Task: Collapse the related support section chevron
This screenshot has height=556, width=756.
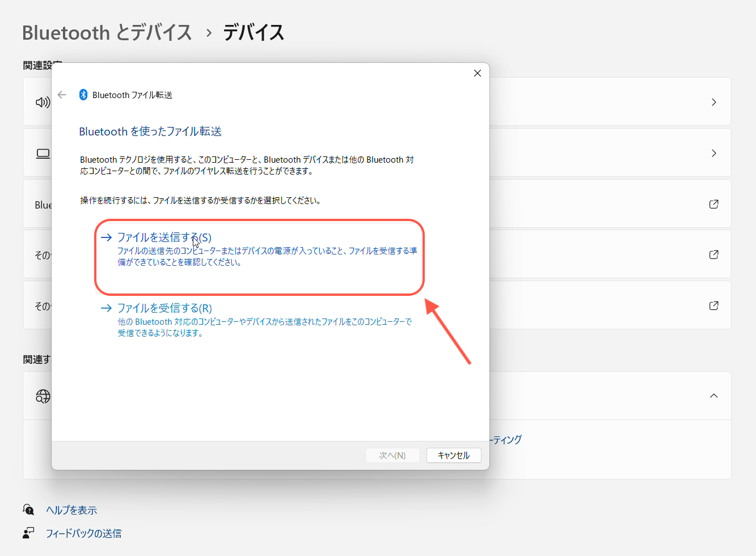Action: tap(714, 396)
